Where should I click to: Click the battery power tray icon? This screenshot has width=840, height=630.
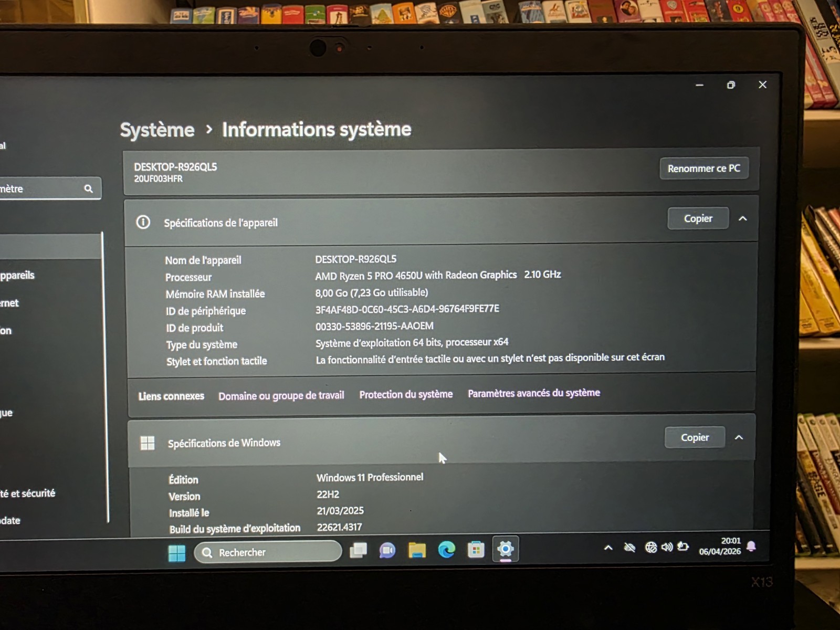pos(683,547)
